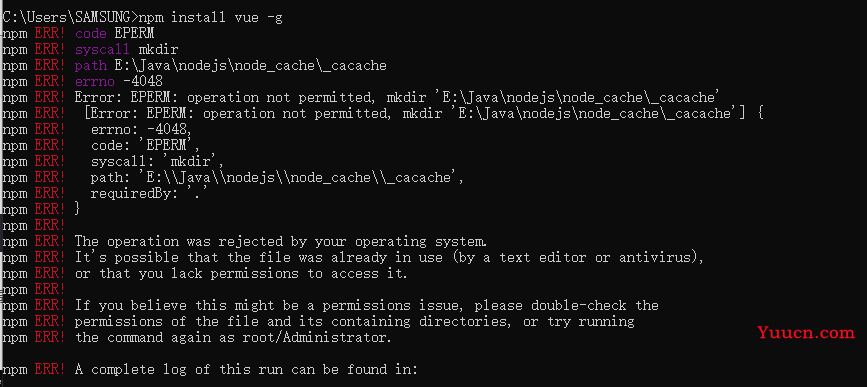The width and height of the screenshot is (867, 387).
Task: Click the unbracketed 'Error: EPERM: operation not permitted' line
Action: coord(396,98)
